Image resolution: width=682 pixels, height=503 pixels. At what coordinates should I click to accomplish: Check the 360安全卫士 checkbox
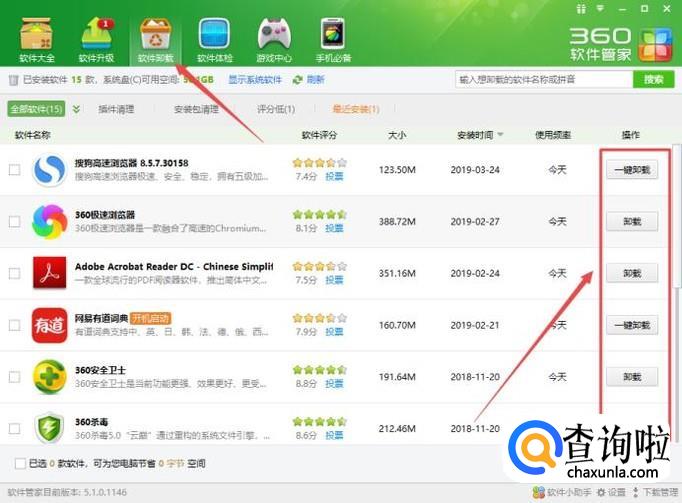click(x=14, y=377)
